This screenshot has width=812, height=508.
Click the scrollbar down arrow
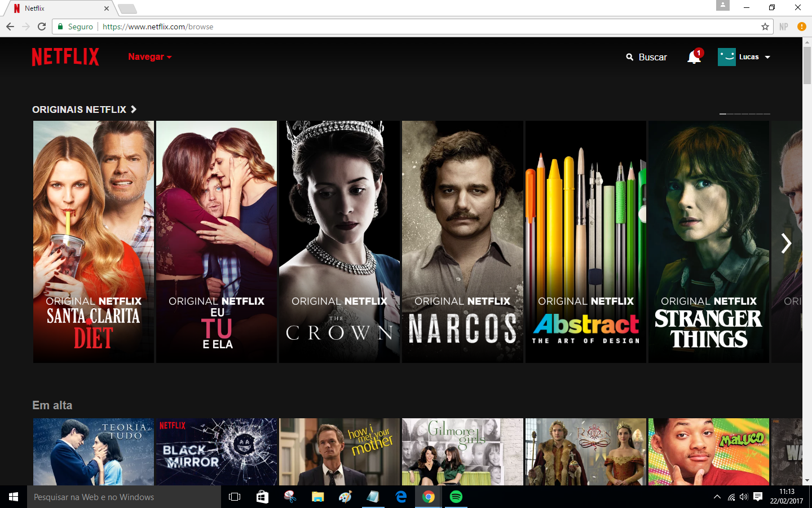coord(807,480)
